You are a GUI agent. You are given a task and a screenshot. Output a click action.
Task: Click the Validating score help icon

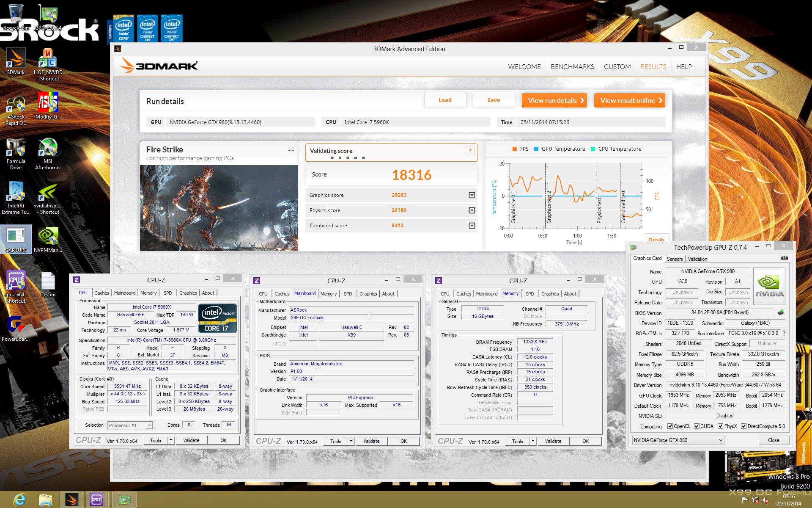[x=470, y=151]
